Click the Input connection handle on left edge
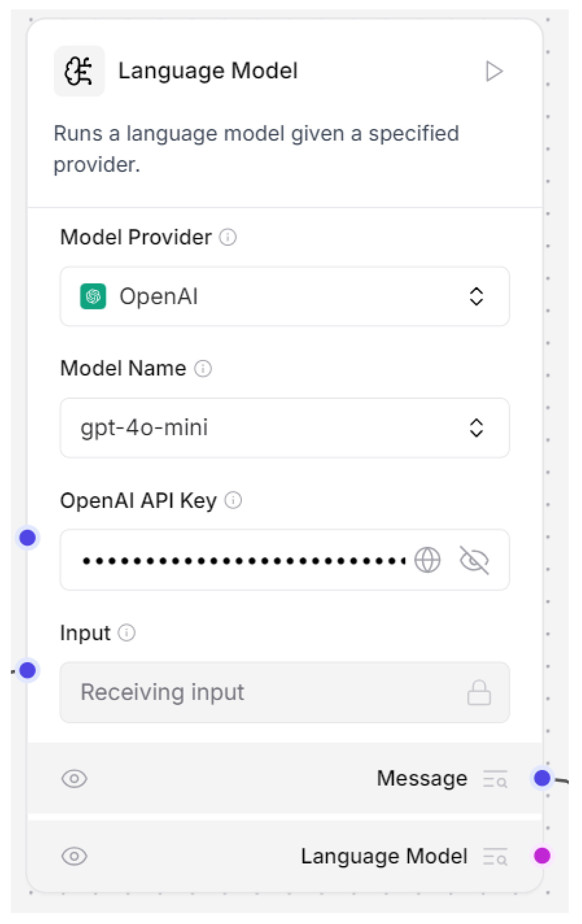 pos(28,670)
